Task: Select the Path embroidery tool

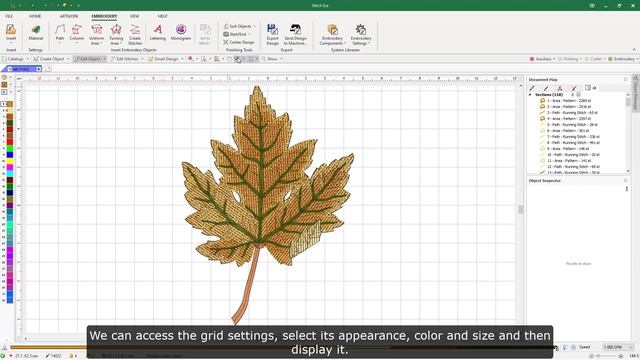Action: (60, 33)
